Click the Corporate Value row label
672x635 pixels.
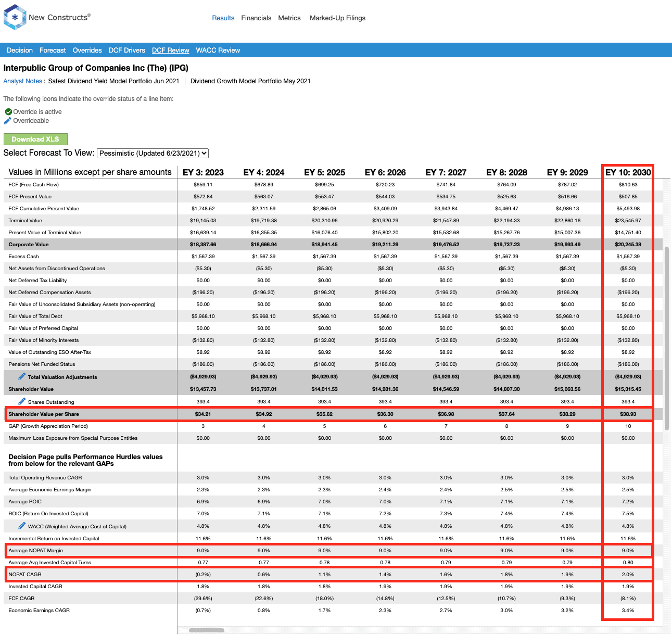pyautogui.click(x=29, y=245)
